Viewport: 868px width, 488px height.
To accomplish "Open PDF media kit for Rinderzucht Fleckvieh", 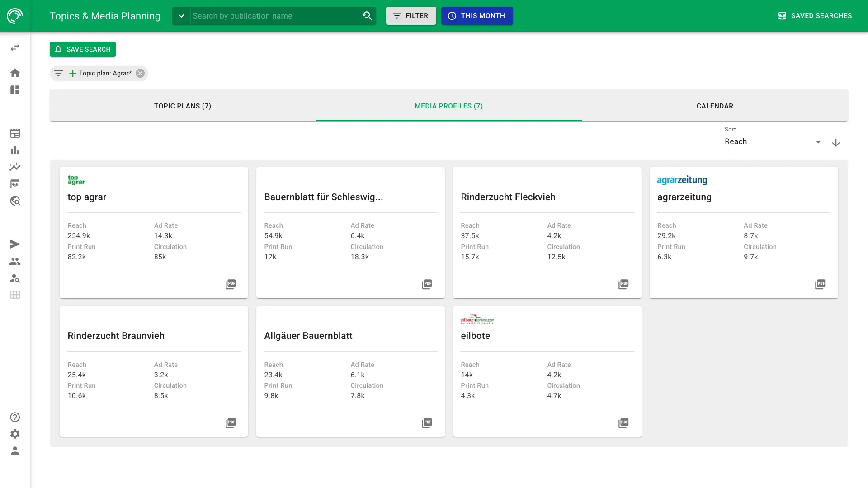I will [623, 284].
